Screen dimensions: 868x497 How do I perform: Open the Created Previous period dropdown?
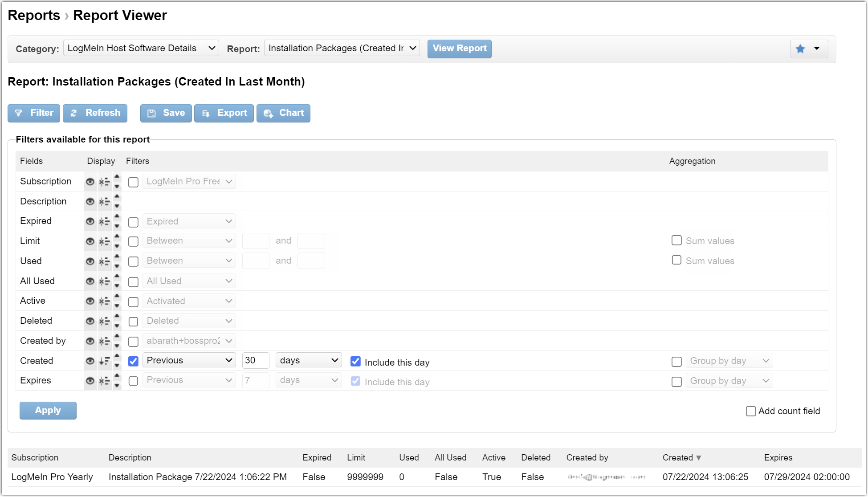point(189,360)
